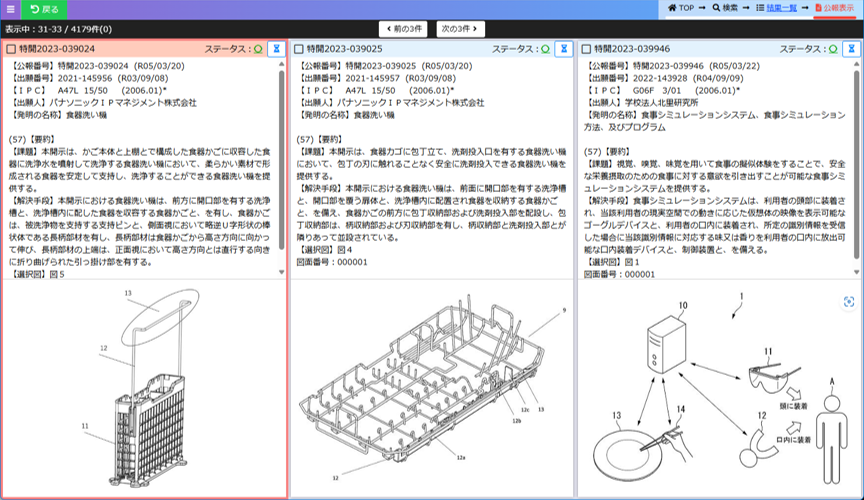Click title text 特開2023-039946 in header
The width and height of the screenshot is (864, 500).
[x=632, y=49]
